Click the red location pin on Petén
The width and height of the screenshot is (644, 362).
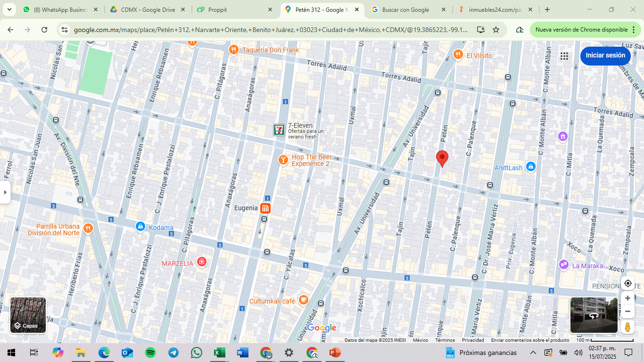click(x=442, y=158)
